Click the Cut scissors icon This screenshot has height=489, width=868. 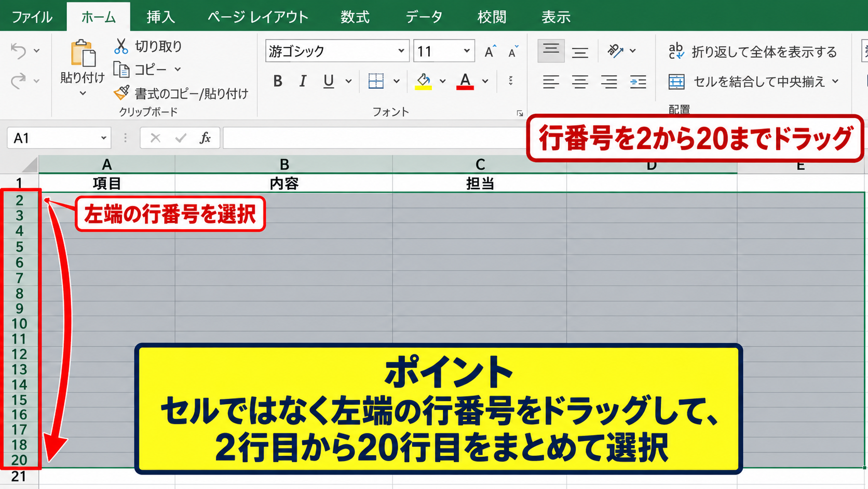click(x=121, y=46)
